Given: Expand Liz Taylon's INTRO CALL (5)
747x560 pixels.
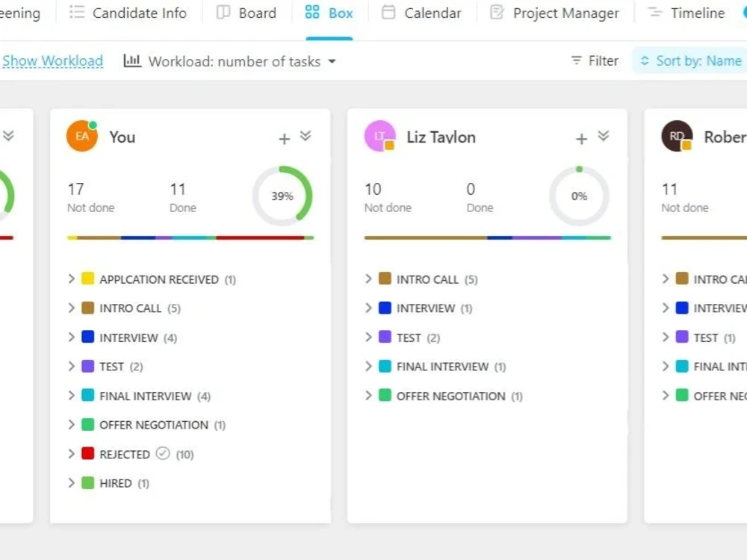Looking at the screenshot, I should click(x=368, y=279).
